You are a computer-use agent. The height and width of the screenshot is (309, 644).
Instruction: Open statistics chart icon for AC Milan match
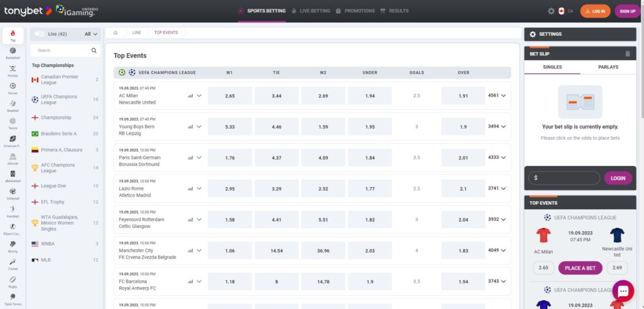point(190,95)
